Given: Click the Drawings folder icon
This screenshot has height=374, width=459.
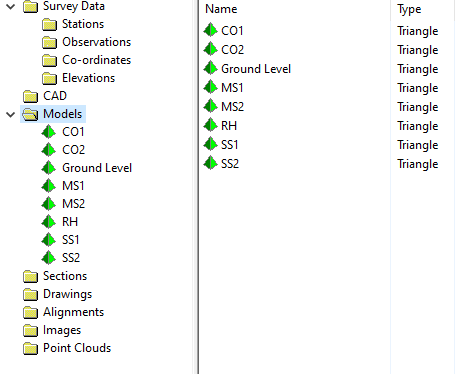Looking at the screenshot, I should point(30,294).
